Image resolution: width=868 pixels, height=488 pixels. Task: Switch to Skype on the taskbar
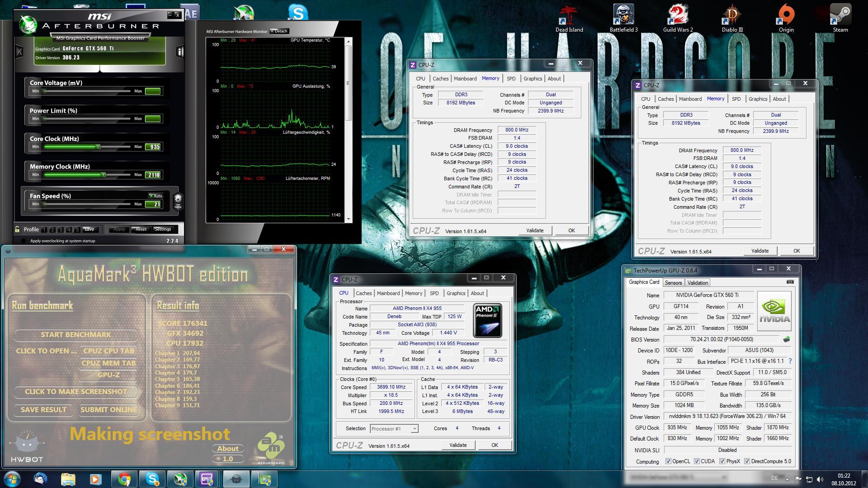tap(152, 479)
